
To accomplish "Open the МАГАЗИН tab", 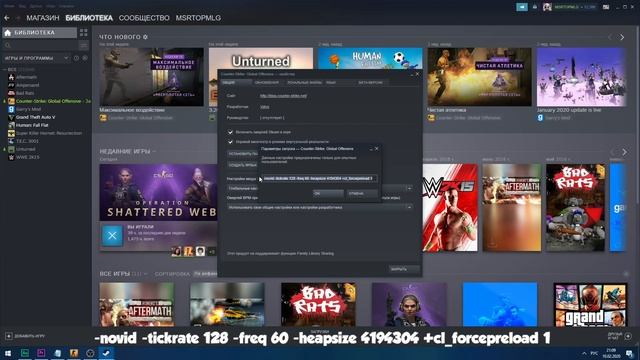I will [43, 18].
